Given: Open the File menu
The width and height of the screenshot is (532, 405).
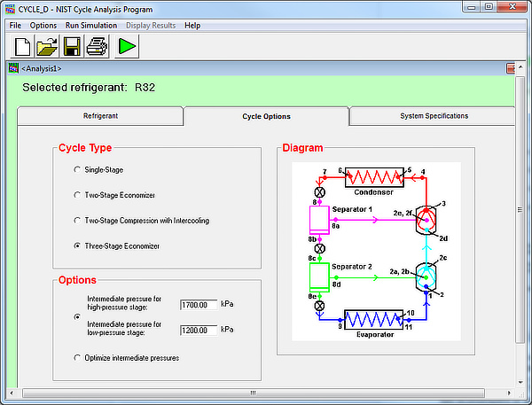Looking at the screenshot, I should (x=15, y=26).
